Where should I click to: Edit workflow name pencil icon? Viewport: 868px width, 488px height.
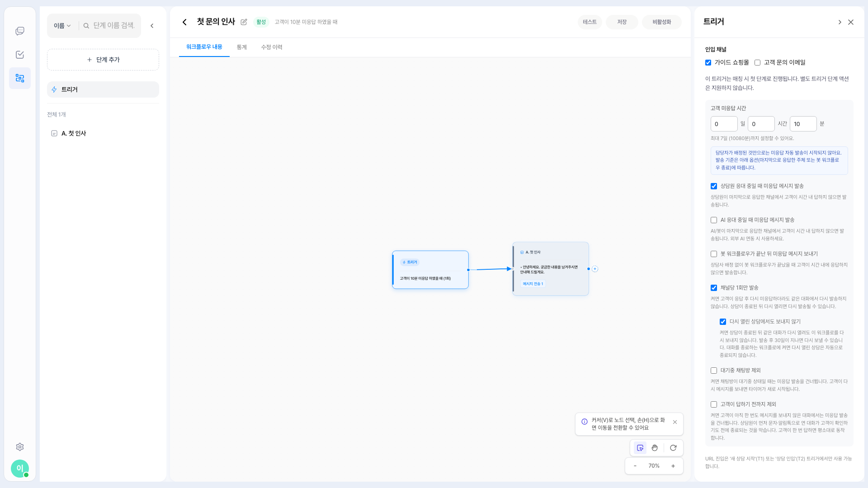(244, 22)
